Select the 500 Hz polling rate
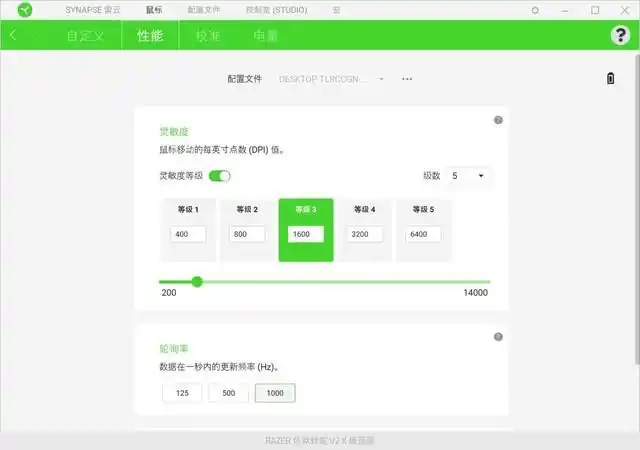Image resolution: width=640 pixels, height=450 pixels. pyautogui.click(x=229, y=393)
